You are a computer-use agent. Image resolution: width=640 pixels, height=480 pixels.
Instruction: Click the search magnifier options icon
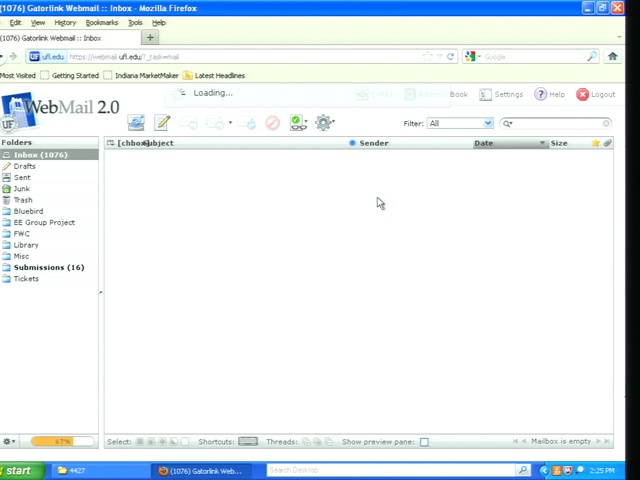coord(507,123)
